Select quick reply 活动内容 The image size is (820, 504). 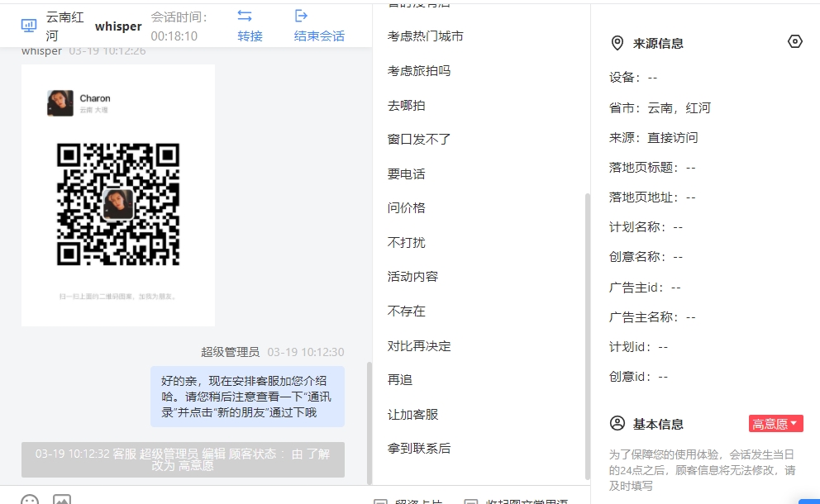[x=412, y=276]
